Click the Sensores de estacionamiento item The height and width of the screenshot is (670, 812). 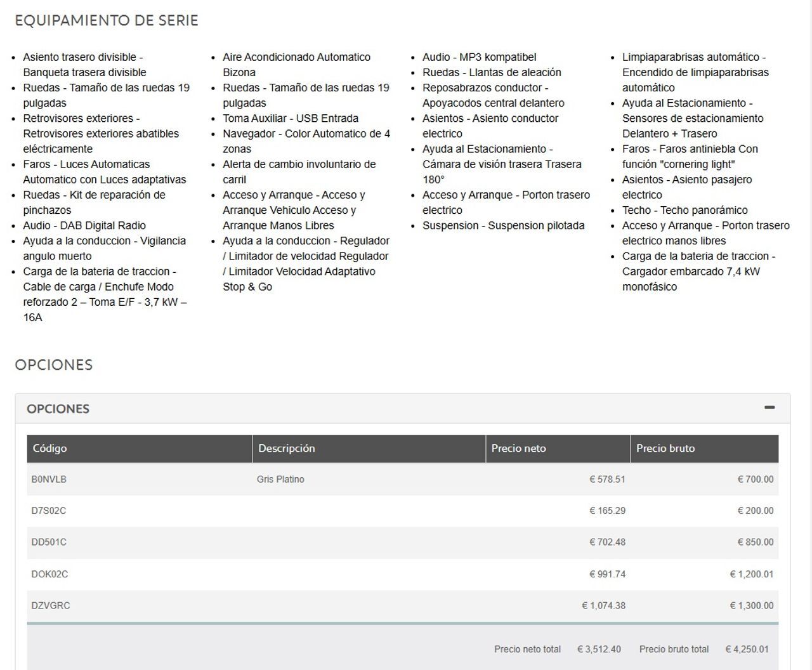pos(693,119)
